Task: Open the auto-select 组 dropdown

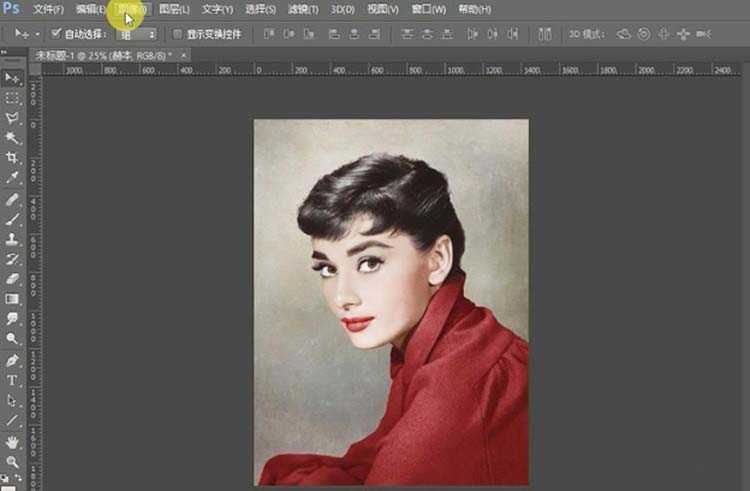Action: pyautogui.click(x=137, y=34)
